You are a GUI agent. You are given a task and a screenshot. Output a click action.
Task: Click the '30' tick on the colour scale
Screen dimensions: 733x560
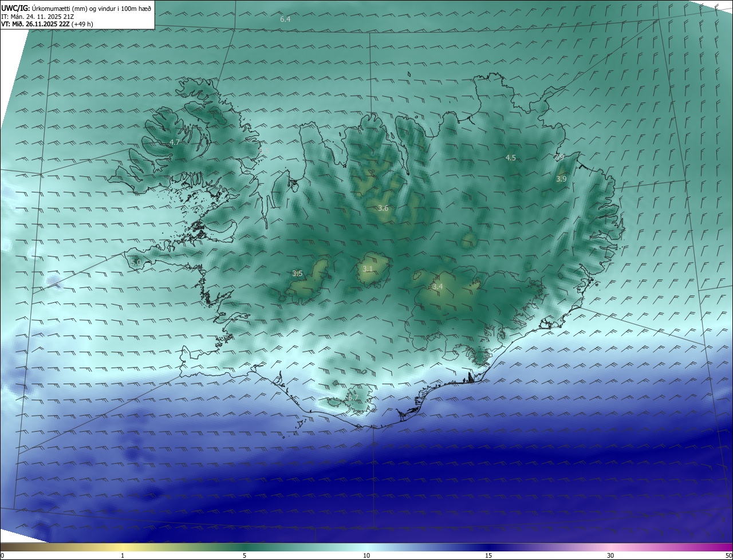(610, 555)
